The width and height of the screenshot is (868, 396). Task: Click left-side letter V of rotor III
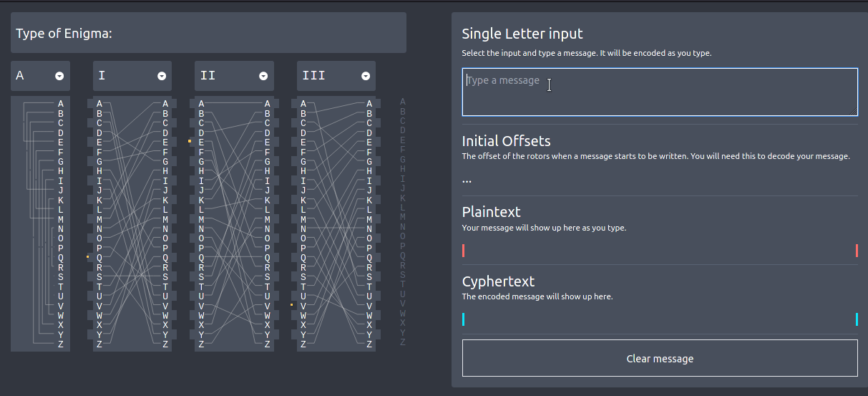pyautogui.click(x=303, y=306)
